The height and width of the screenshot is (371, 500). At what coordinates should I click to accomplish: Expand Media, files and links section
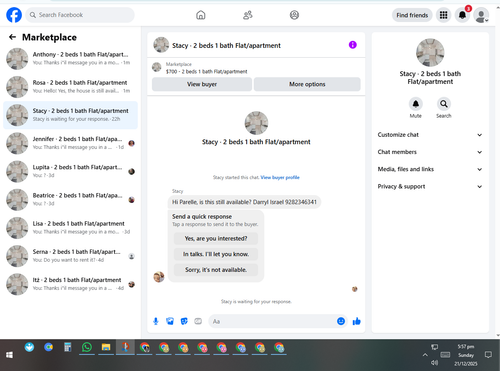point(430,169)
